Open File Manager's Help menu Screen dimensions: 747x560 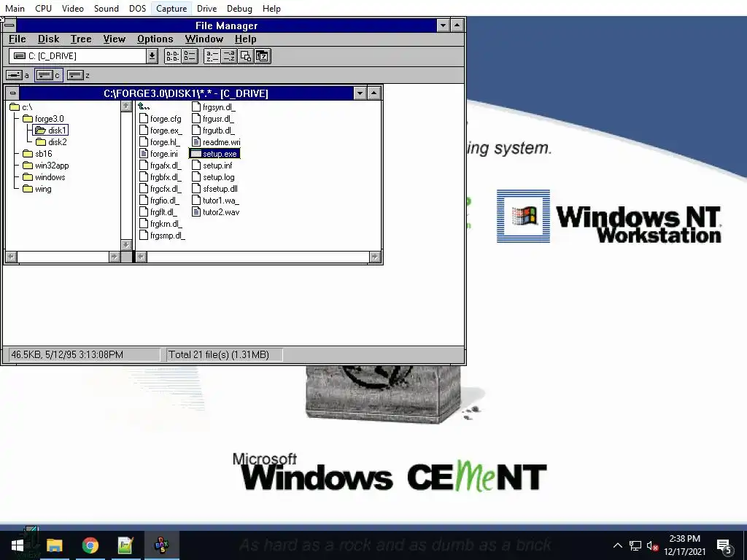click(x=245, y=39)
